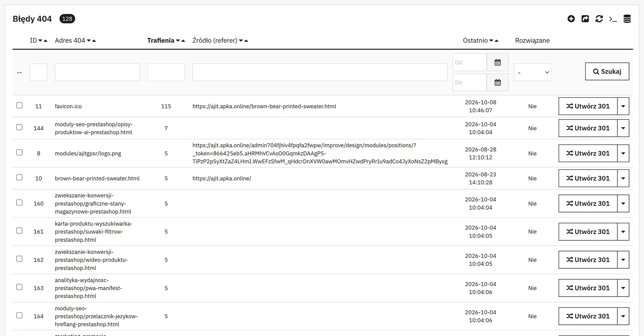Sort Trafienia column ascending

pyautogui.click(x=183, y=41)
